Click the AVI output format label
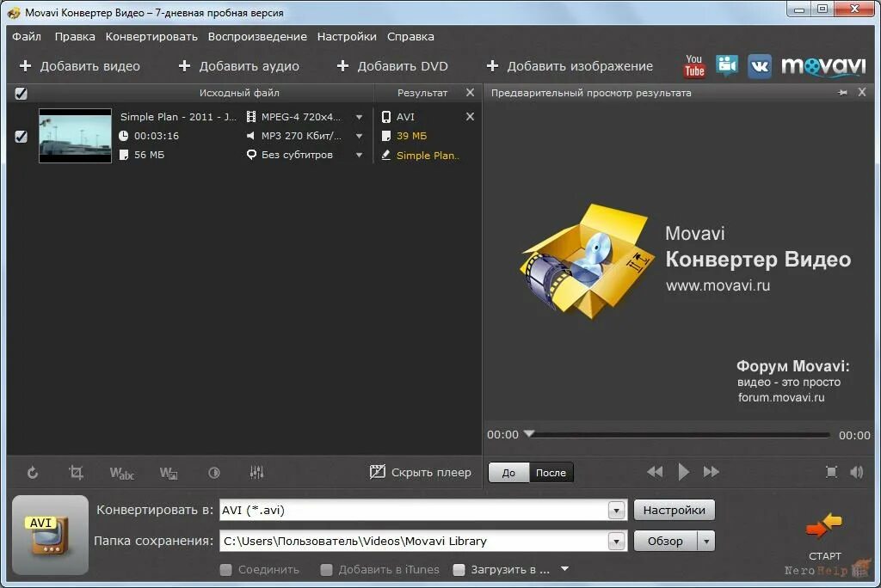Screen dimensions: 881x588 click(x=405, y=117)
